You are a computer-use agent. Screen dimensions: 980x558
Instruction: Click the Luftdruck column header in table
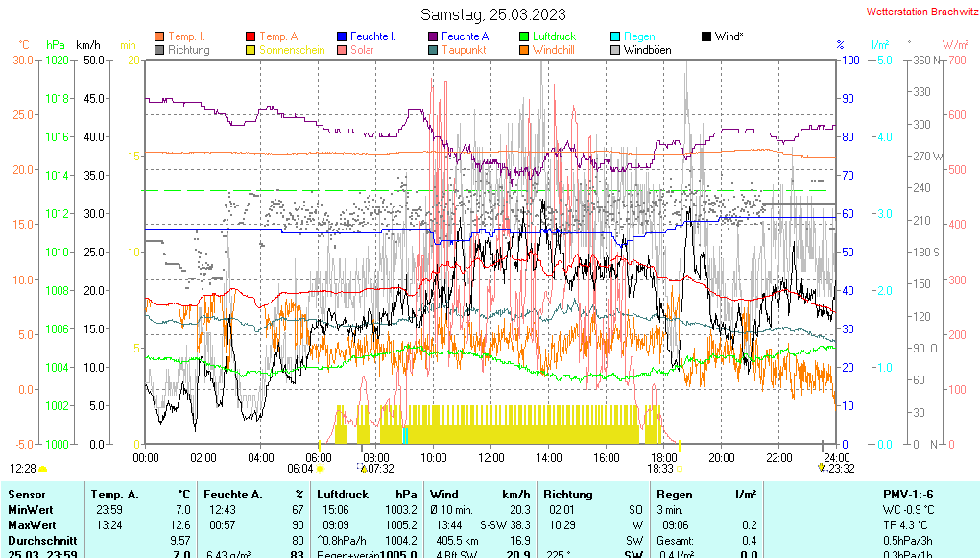pos(343,494)
